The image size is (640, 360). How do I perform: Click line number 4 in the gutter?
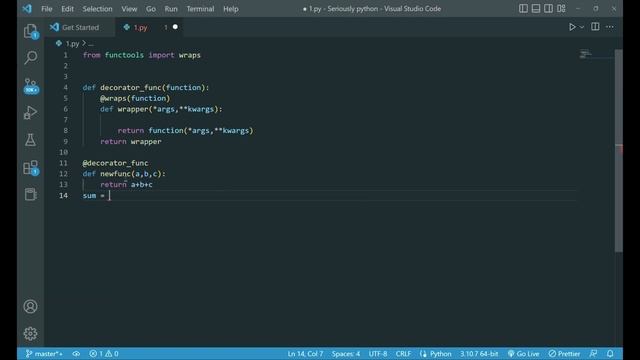65,87
